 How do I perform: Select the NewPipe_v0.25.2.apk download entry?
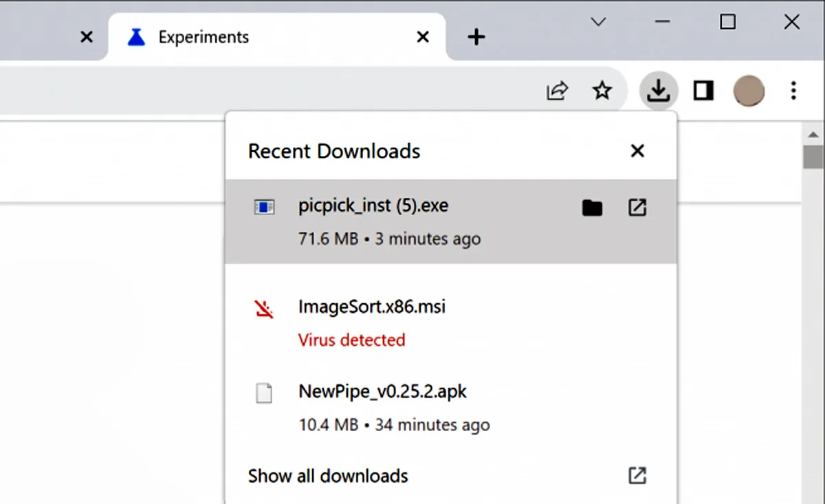(x=451, y=408)
